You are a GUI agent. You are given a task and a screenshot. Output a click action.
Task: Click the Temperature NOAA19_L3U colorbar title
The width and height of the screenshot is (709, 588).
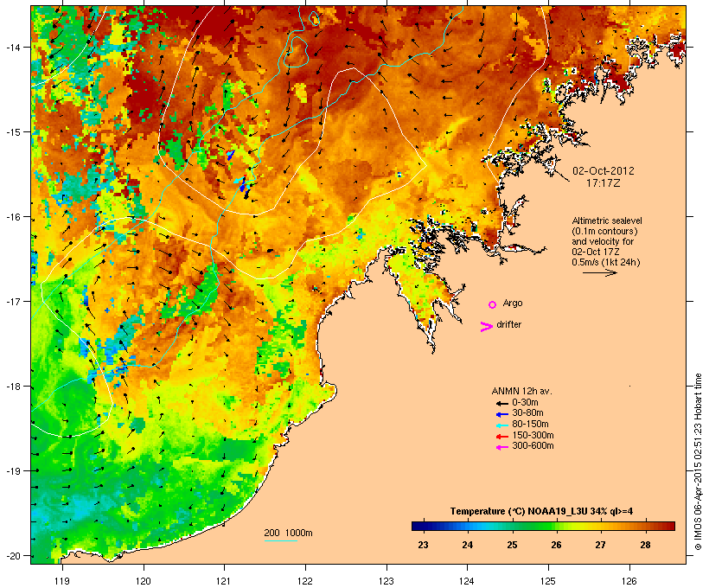pyautogui.click(x=541, y=512)
